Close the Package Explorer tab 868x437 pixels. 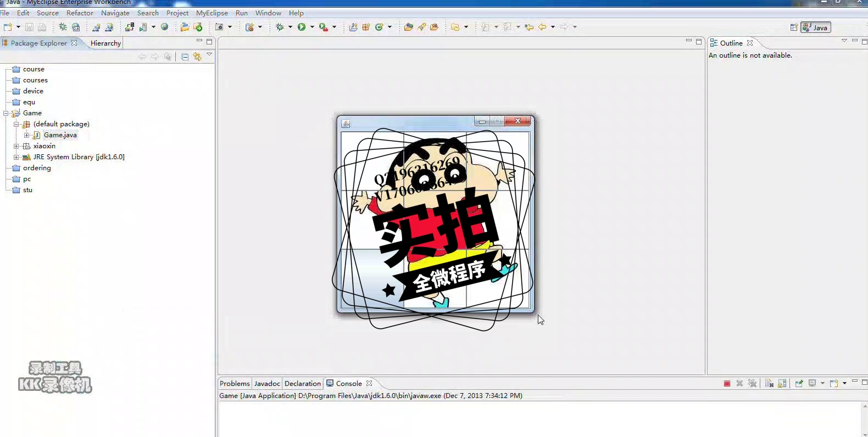pos(74,43)
